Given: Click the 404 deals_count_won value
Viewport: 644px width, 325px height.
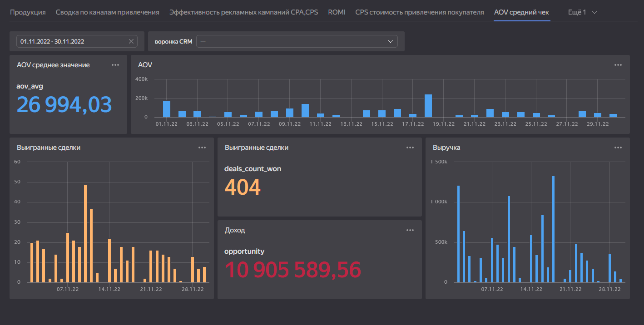Looking at the screenshot, I should tap(243, 187).
